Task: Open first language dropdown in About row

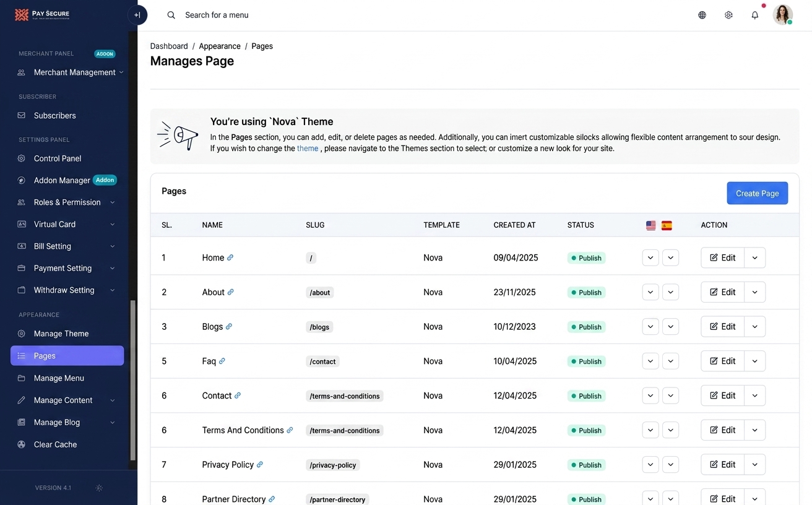Action: pos(650,292)
